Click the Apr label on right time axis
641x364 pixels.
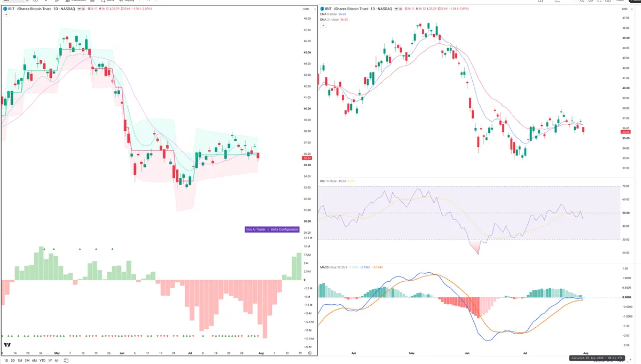pos(354,353)
